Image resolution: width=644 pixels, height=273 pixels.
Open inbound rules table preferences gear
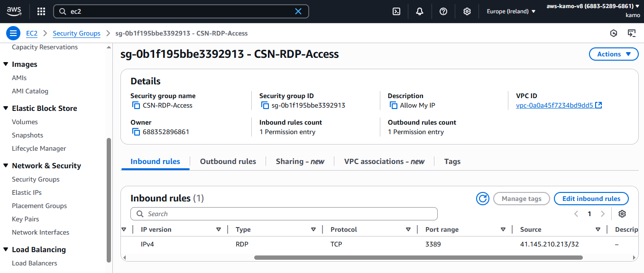[x=622, y=214]
